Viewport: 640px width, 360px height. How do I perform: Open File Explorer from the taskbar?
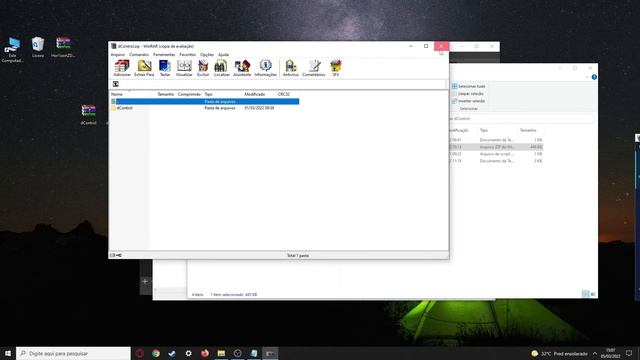pyautogui.click(x=221, y=353)
